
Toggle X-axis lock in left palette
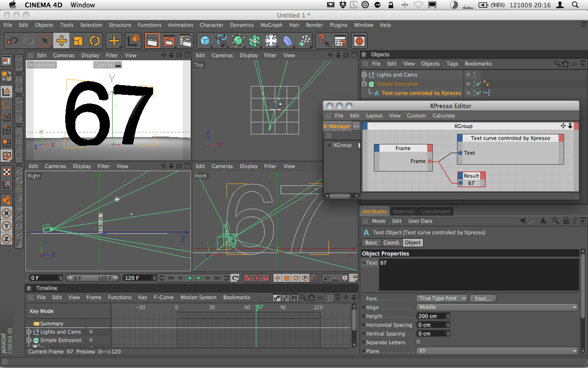coord(7,213)
